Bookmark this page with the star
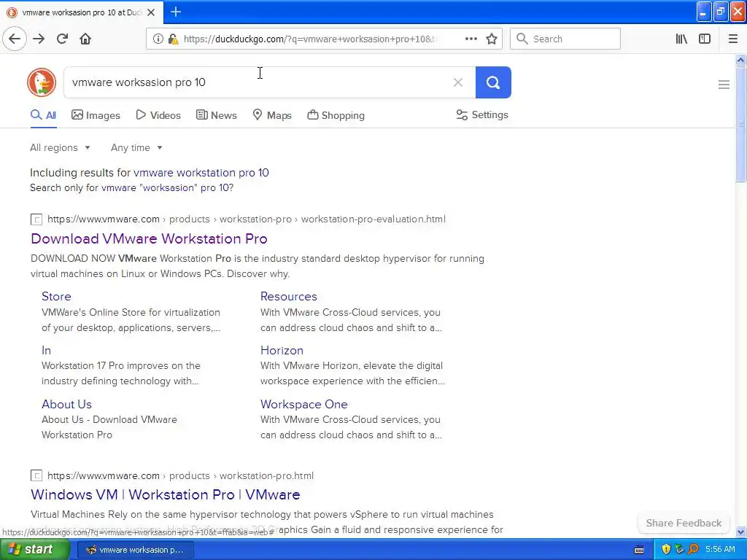The height and width of the screenshot is (560, 747). coord(492,39)
